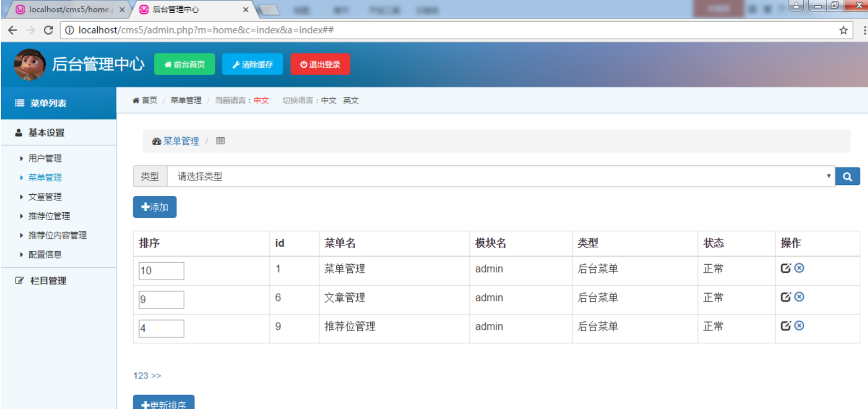Image resolution: width=868 pixels, height=409 pixels.
Task: Click 菜单列表 sidebar header
Action: click(59, 103)
